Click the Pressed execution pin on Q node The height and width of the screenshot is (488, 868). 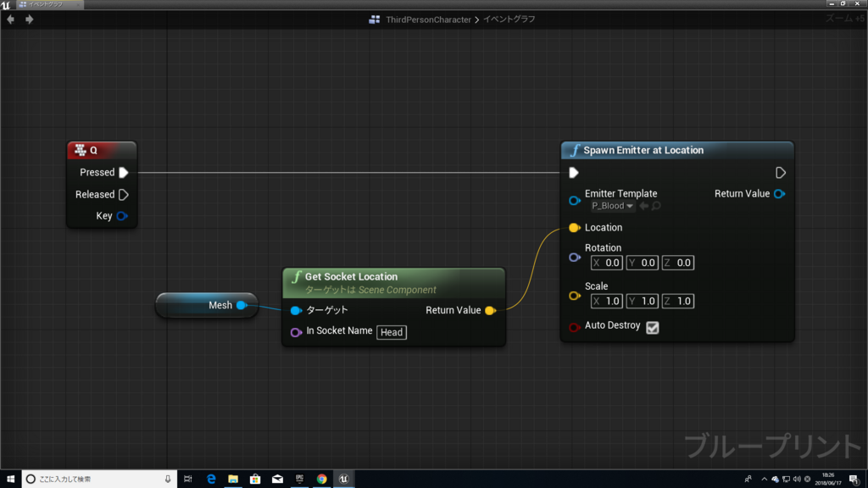click(124, 173)
